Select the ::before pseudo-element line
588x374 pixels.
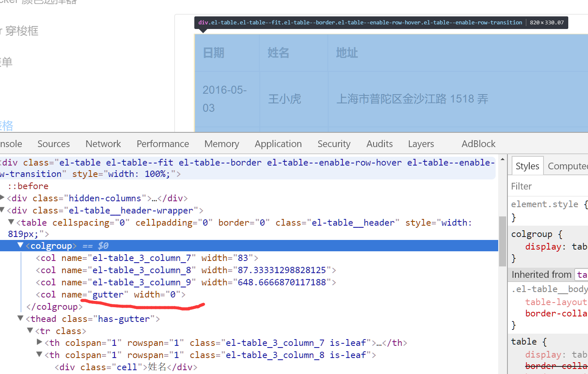28,186
